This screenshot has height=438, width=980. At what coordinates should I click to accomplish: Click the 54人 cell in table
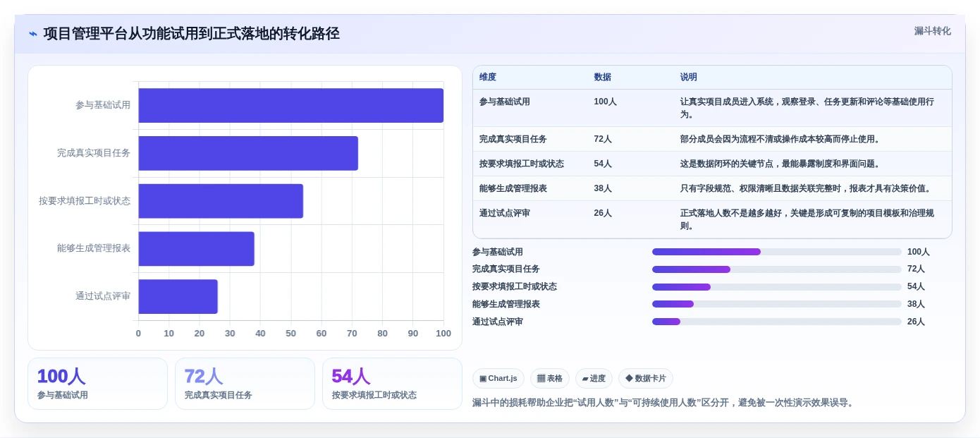point(603,164)
